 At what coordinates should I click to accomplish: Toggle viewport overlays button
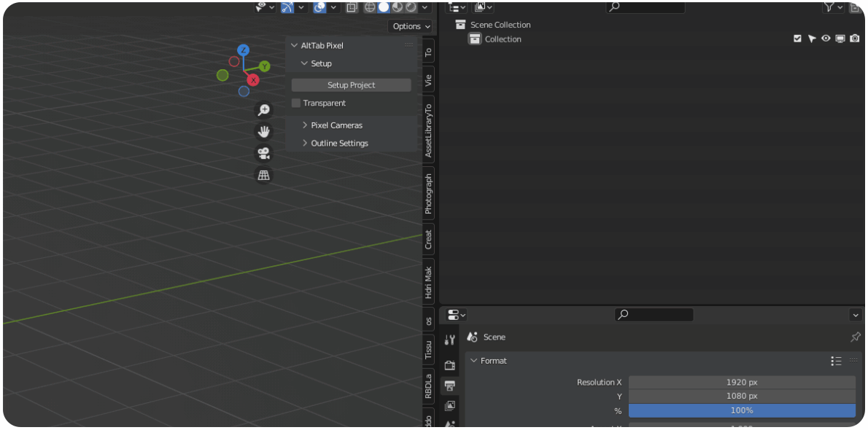[x=319, y=7]
